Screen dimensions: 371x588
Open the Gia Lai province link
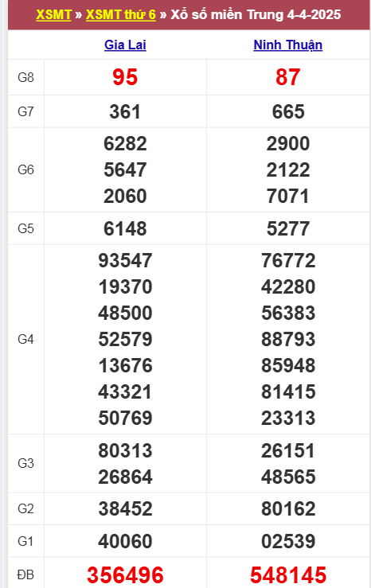pyautogui.click(x=125, y=45)
